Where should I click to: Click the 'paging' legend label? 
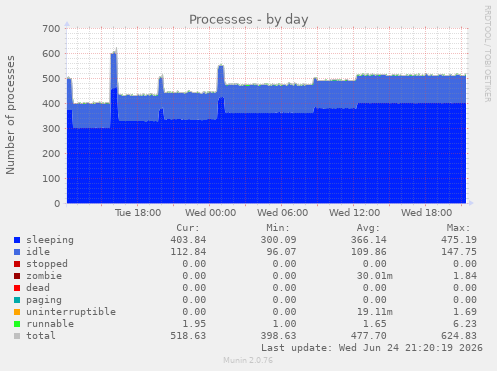click(44, 300)
